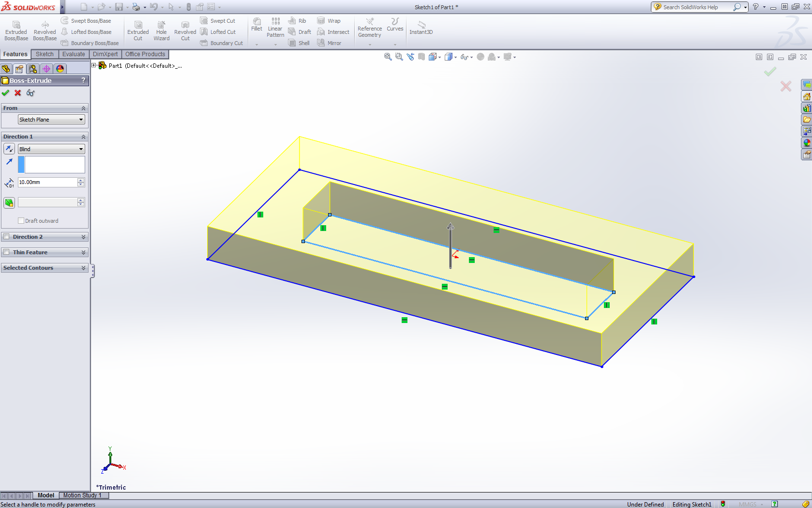
Task: Switch to the Evaluate tab
Action: coord(74,54)
